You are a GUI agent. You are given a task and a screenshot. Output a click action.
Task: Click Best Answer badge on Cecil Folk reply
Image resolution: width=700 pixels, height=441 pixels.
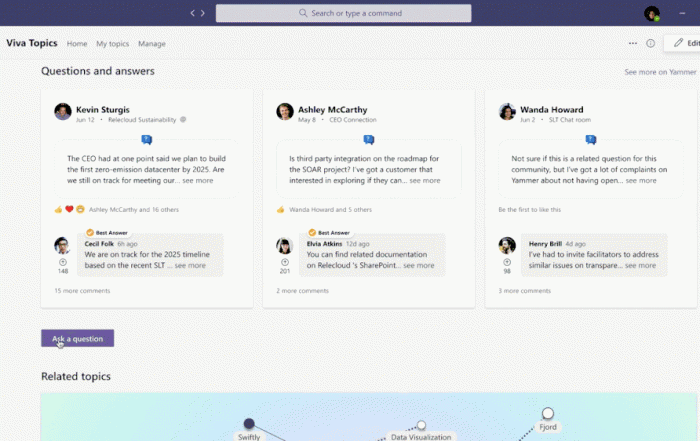pos(107,233)
